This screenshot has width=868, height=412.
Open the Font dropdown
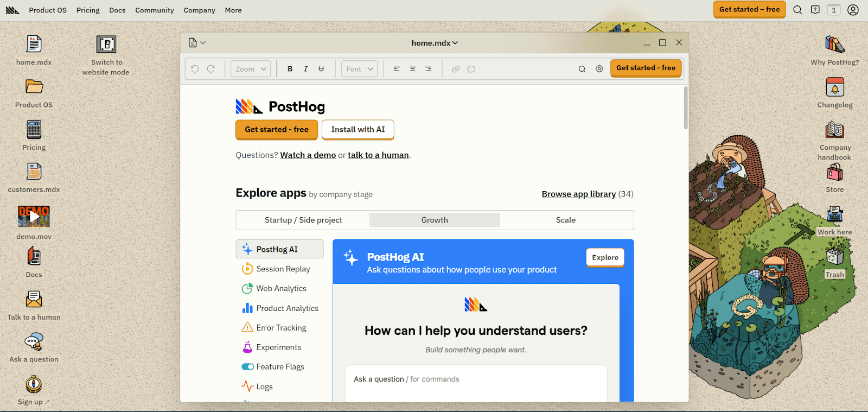click(360, 69)
